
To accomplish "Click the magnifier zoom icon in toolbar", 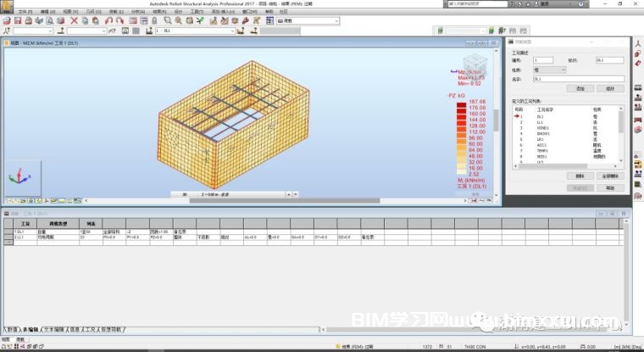I will click(x=167, y=20).
